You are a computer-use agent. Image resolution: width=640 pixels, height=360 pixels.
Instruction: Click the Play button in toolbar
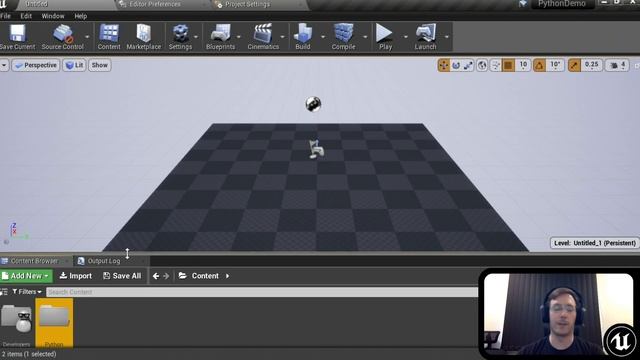pyautogui.click(x=385, y=37)
